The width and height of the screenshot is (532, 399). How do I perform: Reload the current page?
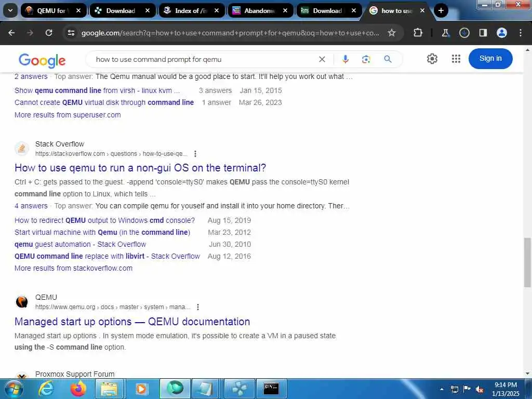[x=49, y=33]
